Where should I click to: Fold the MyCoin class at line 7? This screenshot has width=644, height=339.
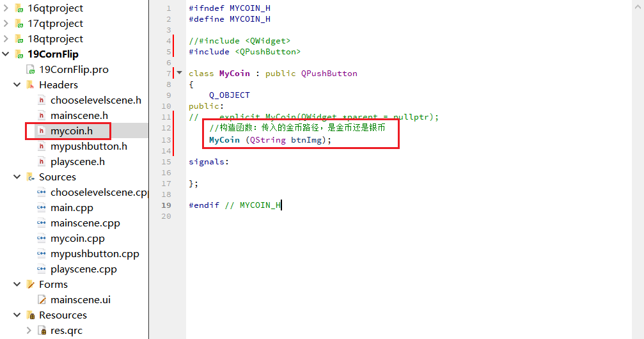(180, 73)
